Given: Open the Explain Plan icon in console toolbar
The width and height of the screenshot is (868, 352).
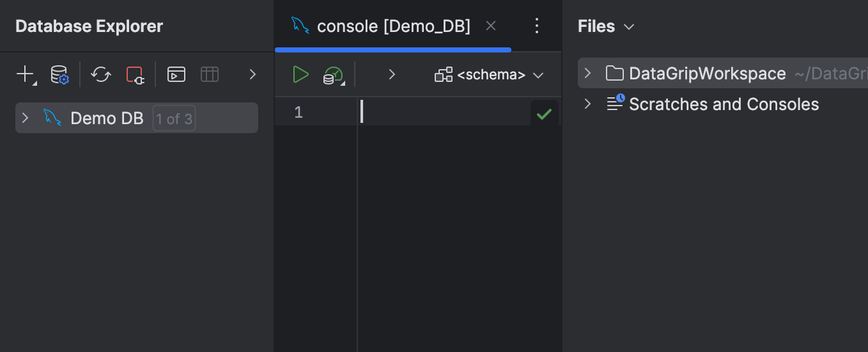Looking at the screenshot, I should click(x=333, y=75).
